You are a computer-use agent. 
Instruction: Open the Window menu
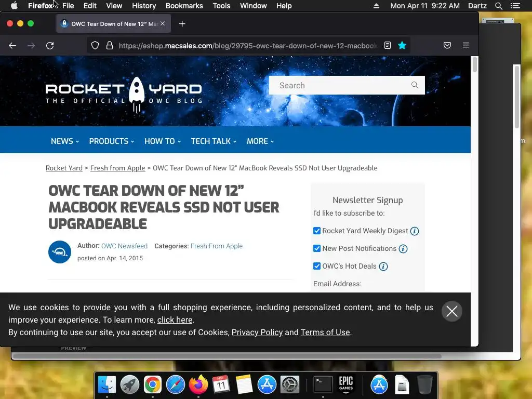click(254, 6)
